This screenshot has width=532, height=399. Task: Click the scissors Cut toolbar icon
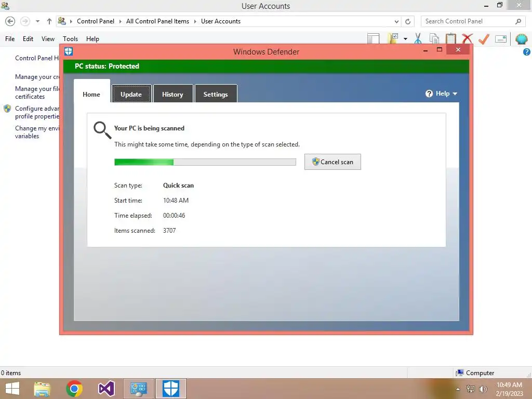(x=418, y=38)
